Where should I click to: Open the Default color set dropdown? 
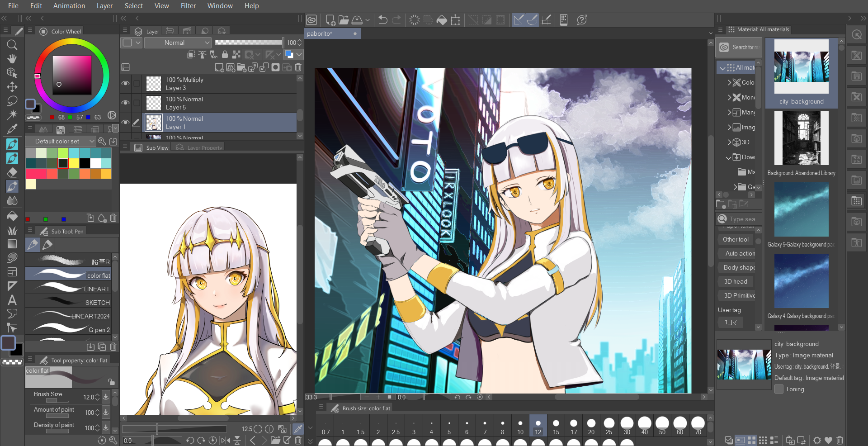tap(60, 141)
